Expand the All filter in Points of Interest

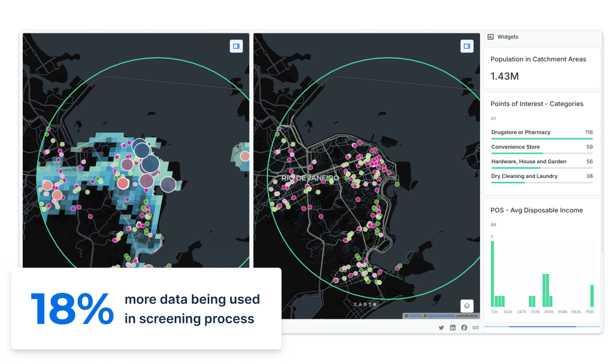[x=492, y=118]
